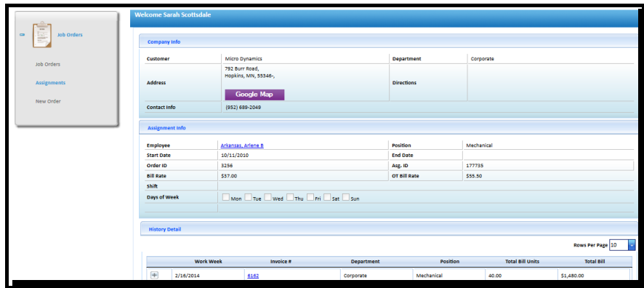644x288 pixels.
Task: Sort by the Work Week column header
Action: point(208,261)
